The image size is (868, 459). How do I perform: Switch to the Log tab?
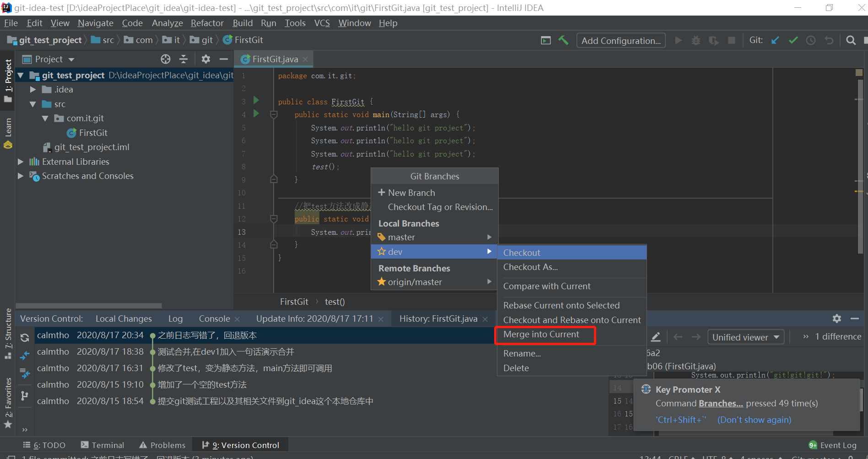pos(175,319)
